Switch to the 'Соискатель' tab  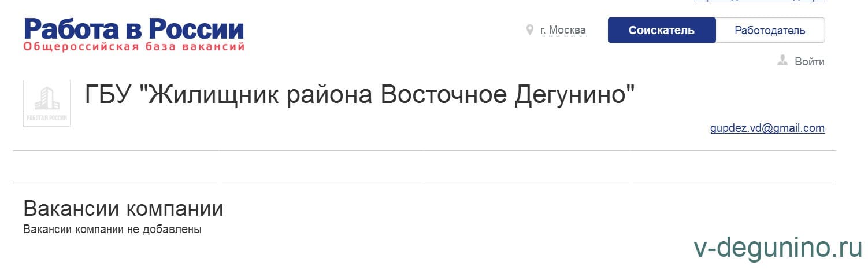(661, 31)
